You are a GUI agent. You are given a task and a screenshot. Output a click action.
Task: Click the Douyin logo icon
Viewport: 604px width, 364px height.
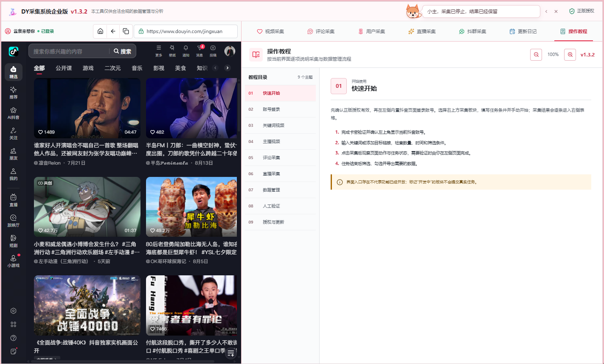click(x=14, y=51)
